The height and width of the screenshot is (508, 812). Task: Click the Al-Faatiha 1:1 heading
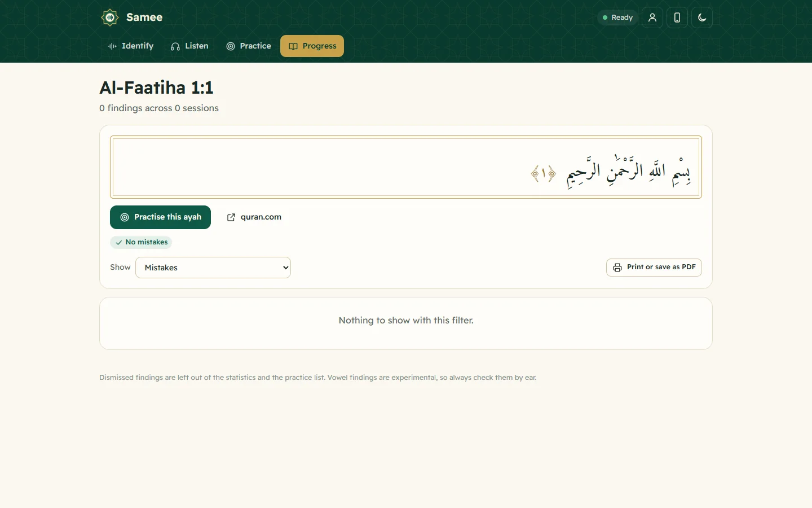pos(156,88)
